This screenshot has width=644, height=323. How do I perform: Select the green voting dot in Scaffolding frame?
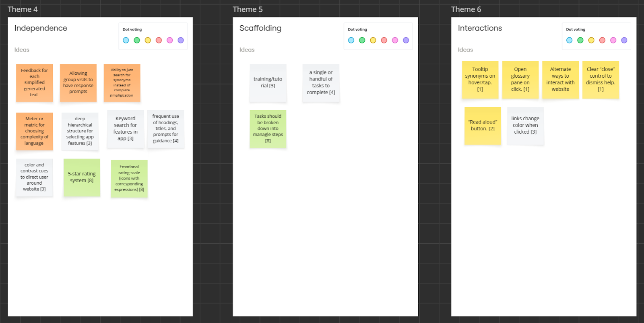[x=362, y=40]
